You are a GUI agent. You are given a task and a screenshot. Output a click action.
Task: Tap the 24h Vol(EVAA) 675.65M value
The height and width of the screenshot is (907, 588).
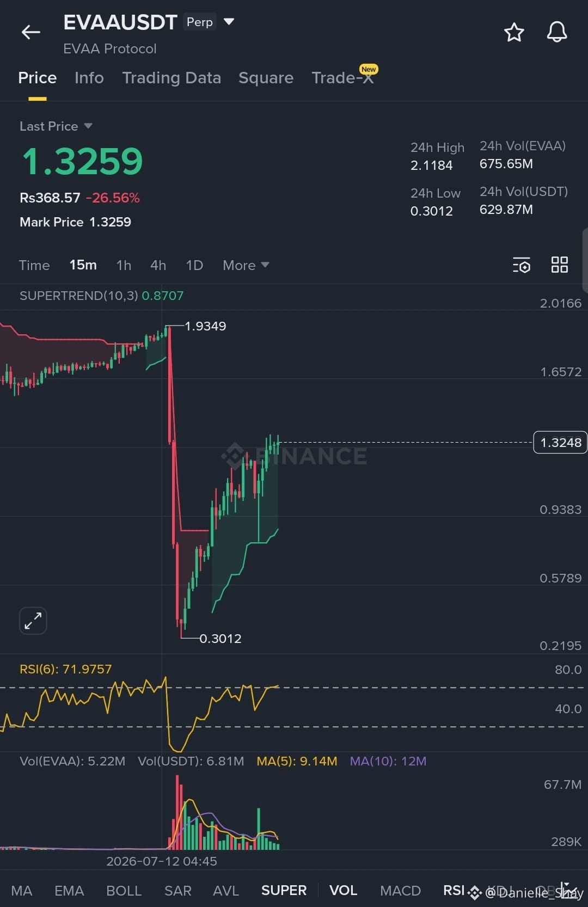[x=506, y=164]
